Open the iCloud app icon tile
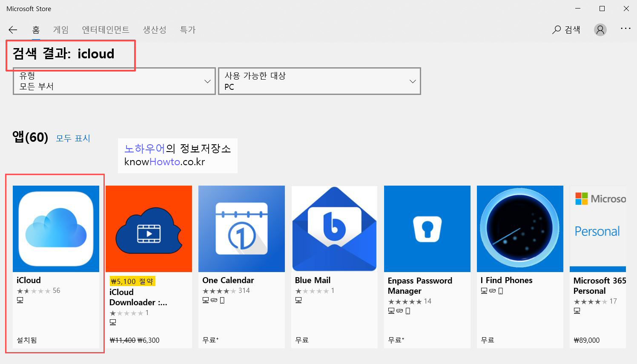Image resolution: width=637 pixels, height=364 pixels. point(56,229)
